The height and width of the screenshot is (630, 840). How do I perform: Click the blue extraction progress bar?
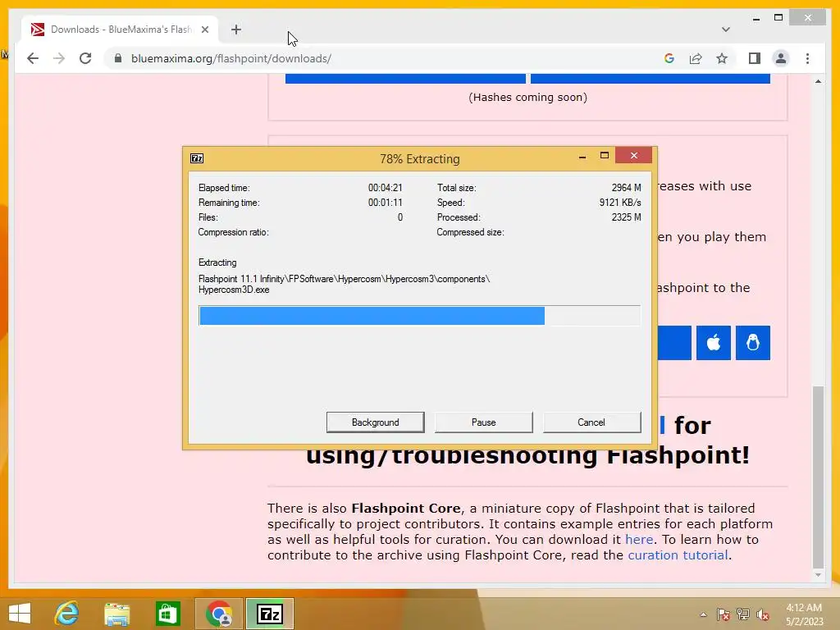click(x=372, y=316)
